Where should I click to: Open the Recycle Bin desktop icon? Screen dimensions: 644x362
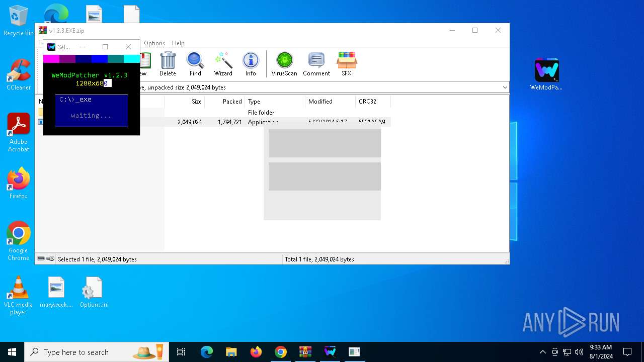[19, 21]
